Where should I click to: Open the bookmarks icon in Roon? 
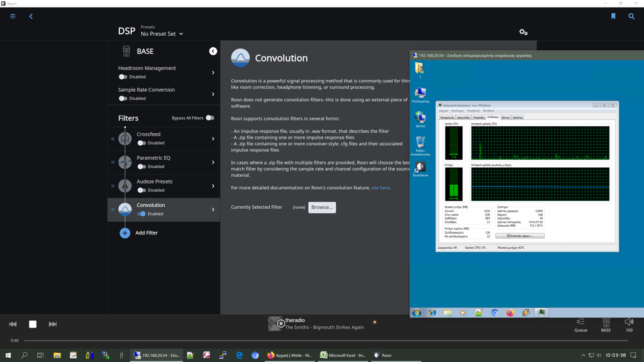(x=613, y=16)
